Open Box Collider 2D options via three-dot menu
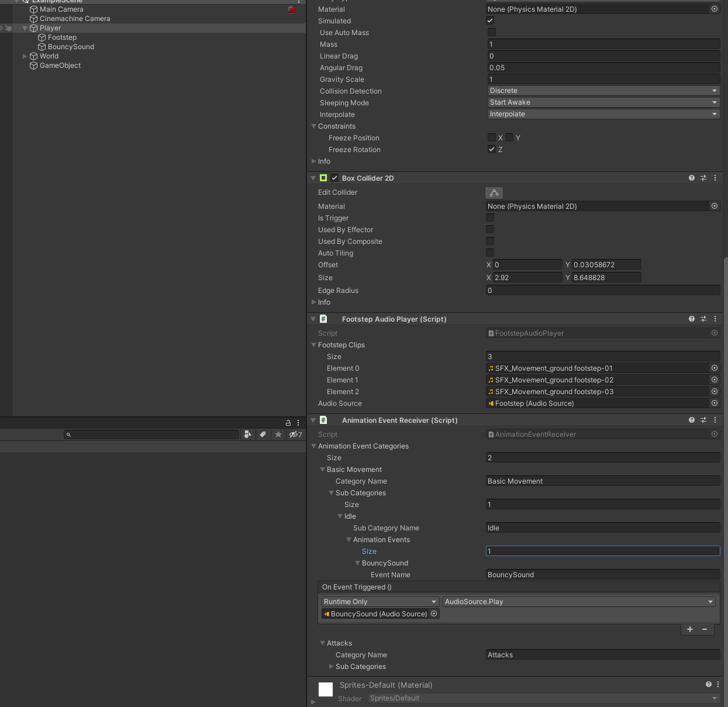728x707 pixels. (715, 178)
